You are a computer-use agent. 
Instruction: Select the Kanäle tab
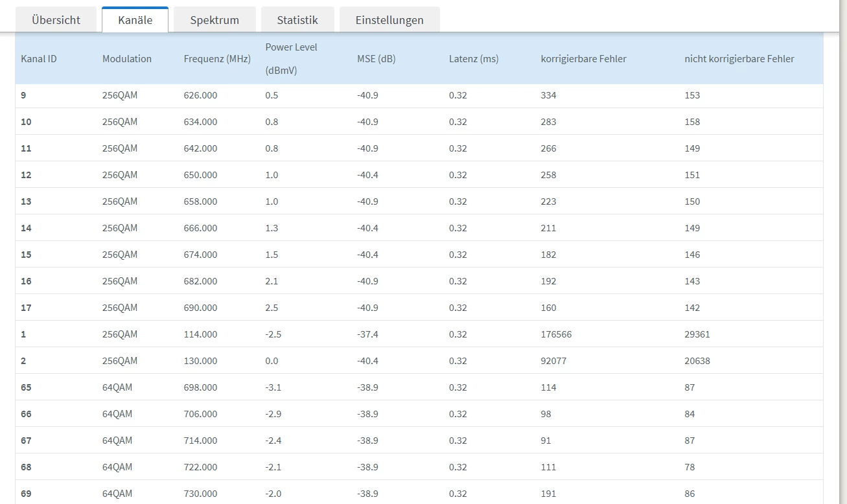click(x=135, y=20)
